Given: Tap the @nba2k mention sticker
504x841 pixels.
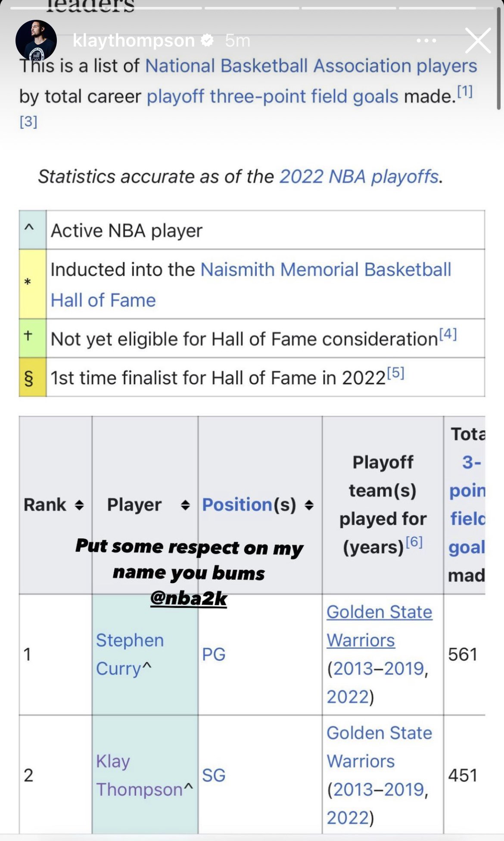Looking at the screenshot, I should [x=189, y=598].
